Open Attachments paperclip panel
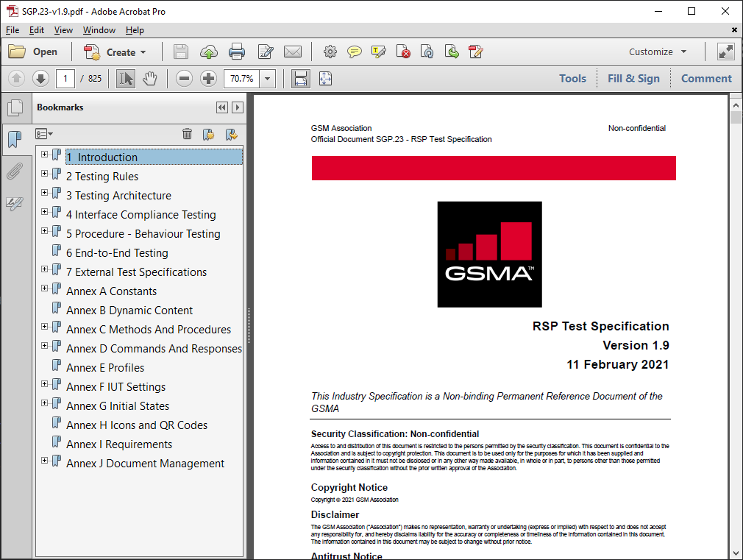This screenshot has height=560, width=743. click(x=15, y=171)
